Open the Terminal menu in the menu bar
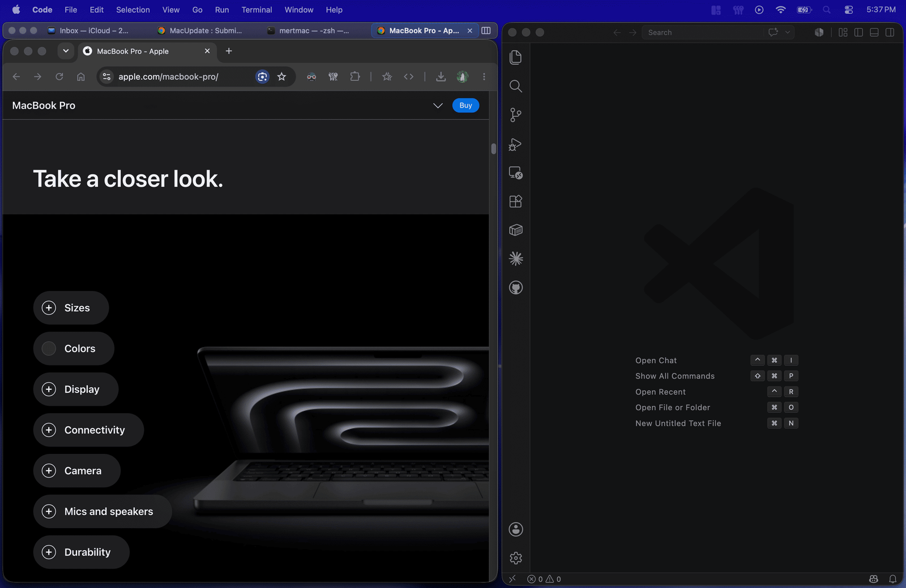Image resolution: width=906 pixels, height=588 pixels. pos(257,10)
